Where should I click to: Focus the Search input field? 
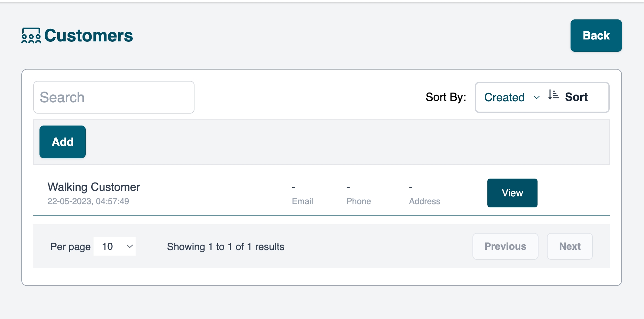point(114,97)
